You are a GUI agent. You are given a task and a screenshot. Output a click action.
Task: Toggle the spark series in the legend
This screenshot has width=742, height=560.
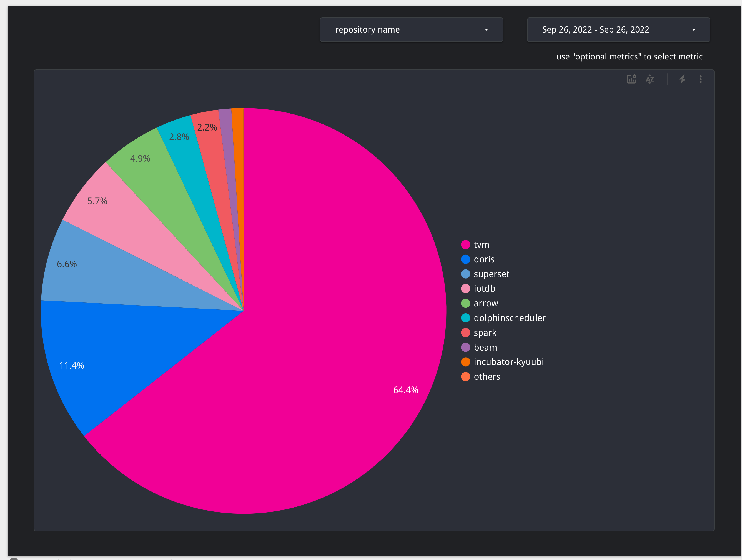[x=485, y=332]
